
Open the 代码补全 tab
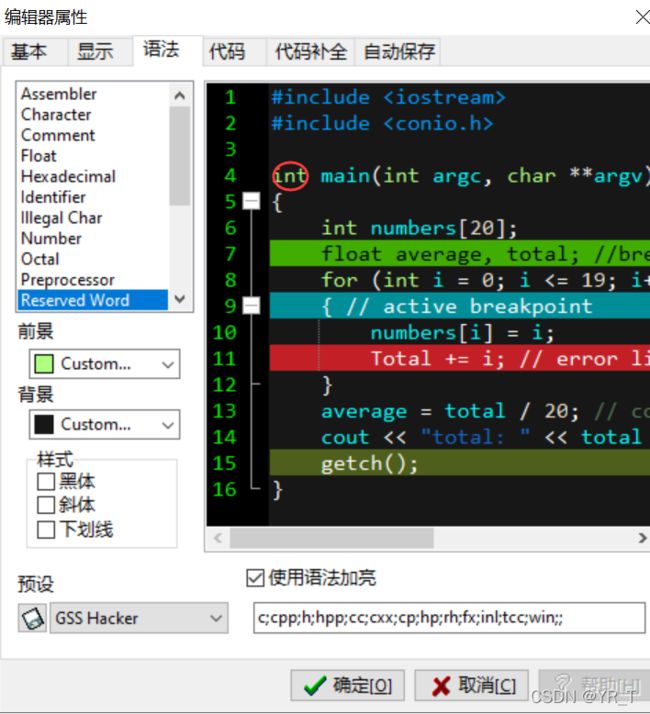(x=311, y=51)
